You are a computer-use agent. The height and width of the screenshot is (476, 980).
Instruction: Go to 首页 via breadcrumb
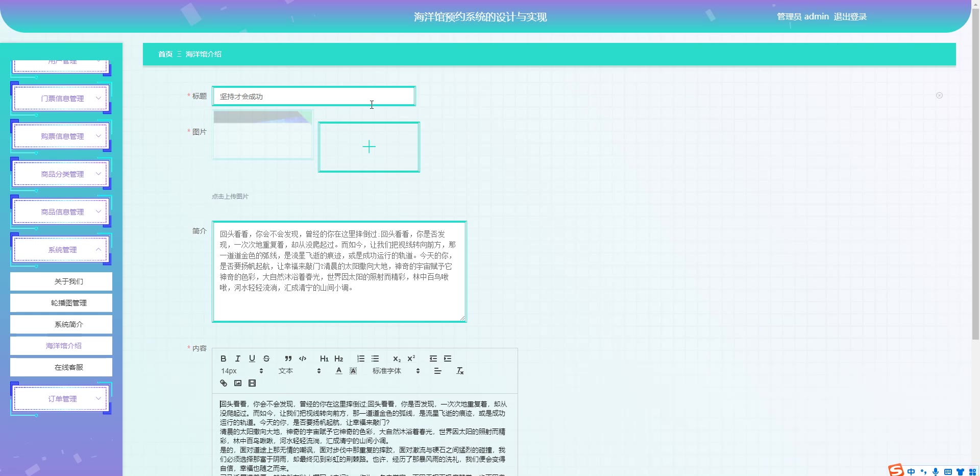click(165, 54)
